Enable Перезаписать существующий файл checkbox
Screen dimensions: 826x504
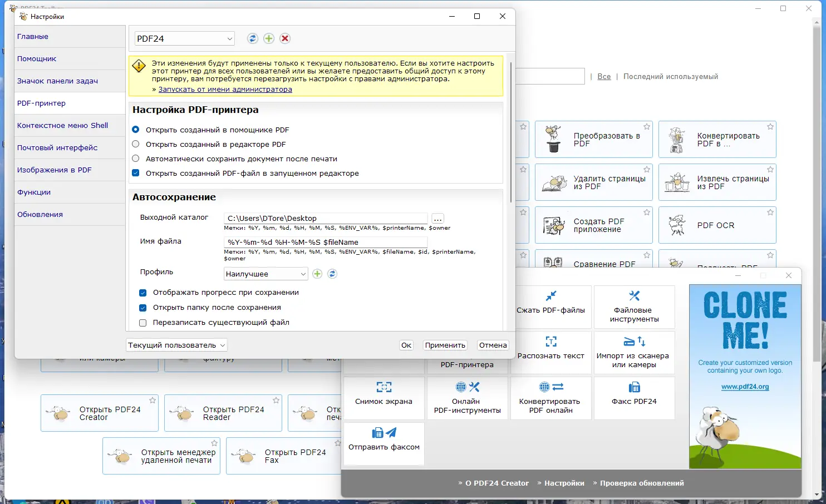coord(143,323)
